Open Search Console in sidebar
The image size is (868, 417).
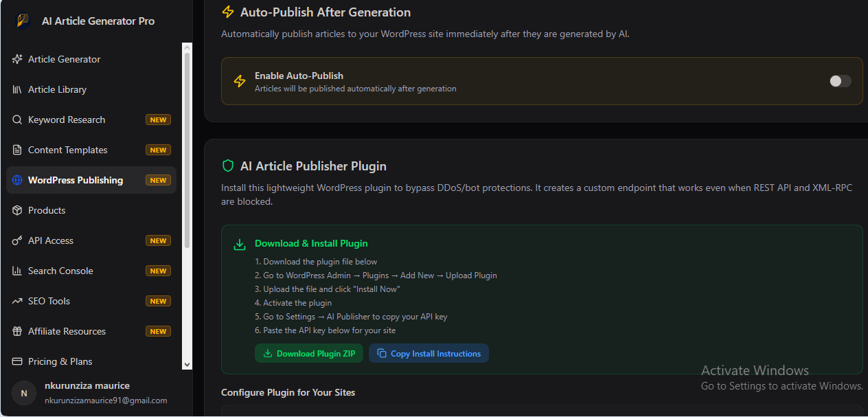pyautogui.click(x=91, y=271)
